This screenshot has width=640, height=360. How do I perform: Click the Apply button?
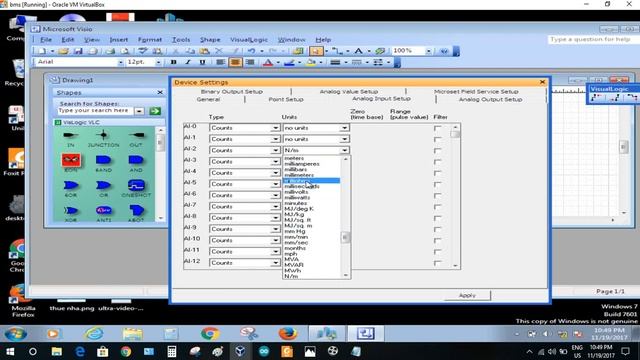(467, 295)
